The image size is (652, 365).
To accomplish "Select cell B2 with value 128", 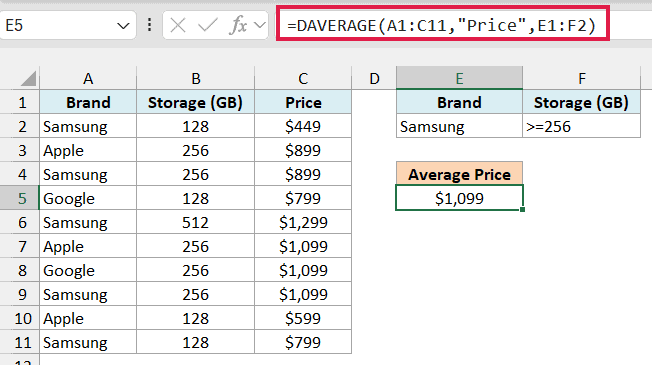I will coord(195,126).
